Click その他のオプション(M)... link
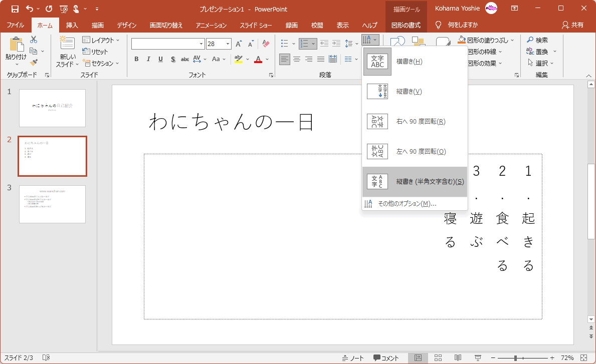The width and height of the screenshot is (596, 364). point(407,204)
